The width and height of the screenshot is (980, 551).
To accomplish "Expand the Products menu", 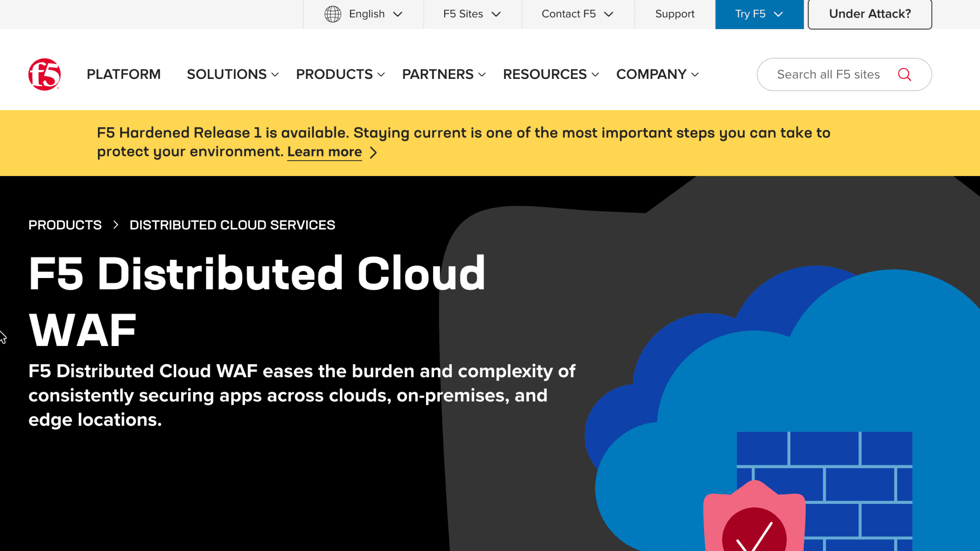I will [x=340, y=74].
